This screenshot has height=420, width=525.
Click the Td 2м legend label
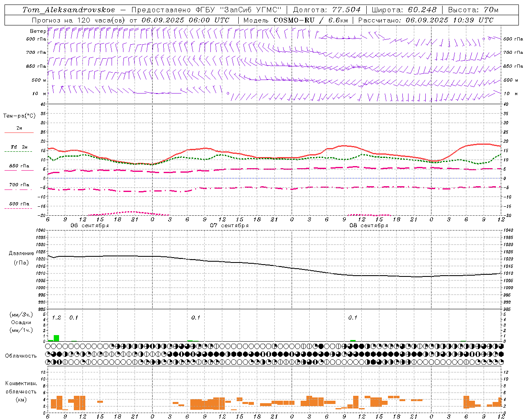(x=19, y=147)
